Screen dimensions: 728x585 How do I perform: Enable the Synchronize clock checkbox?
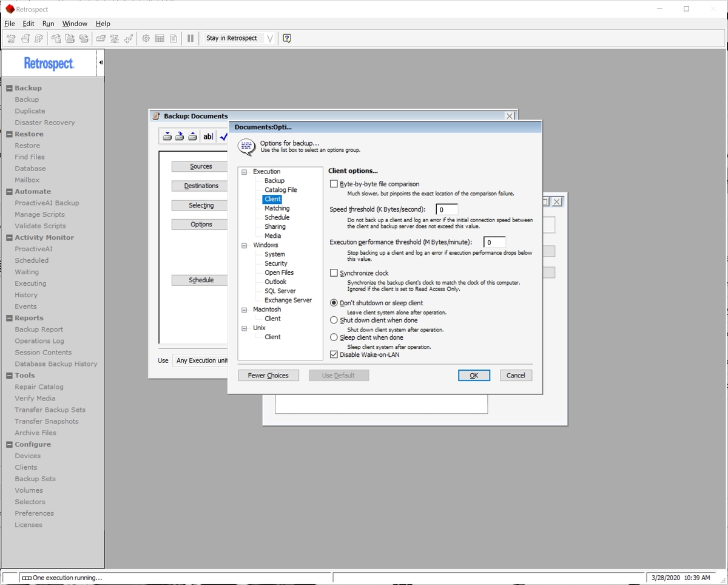click(334, 273)
